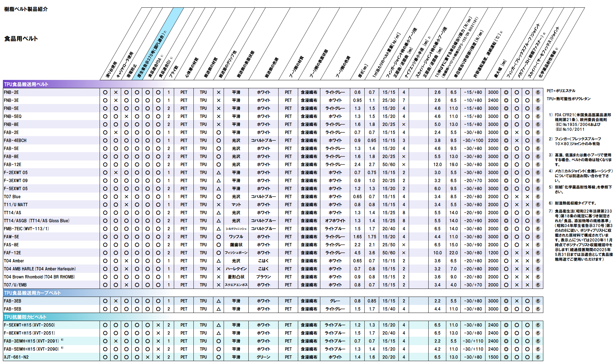
Task: Click the TPU抗菌防カビベルト section header
Action: point(25,317)
